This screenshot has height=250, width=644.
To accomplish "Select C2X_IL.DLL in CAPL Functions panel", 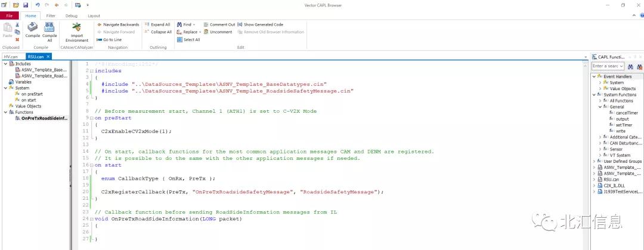I will [612, 186].
